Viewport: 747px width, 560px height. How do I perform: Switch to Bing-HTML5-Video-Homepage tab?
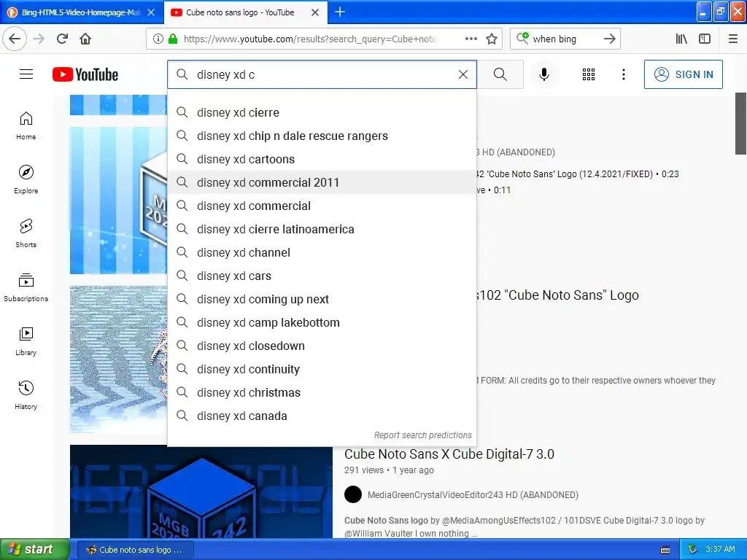[x=82, y=12]
